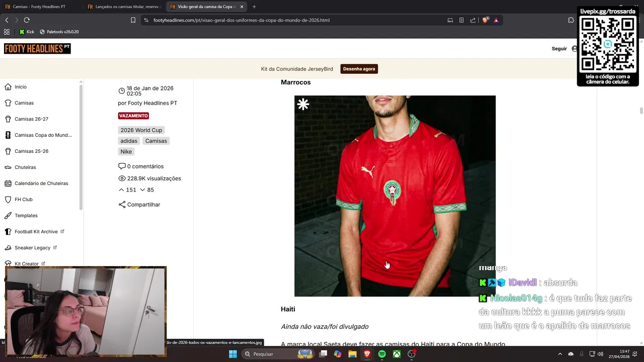The width and height of the screenshot is (644, 362).
Task: Click the taskbar Pesquisar search box
Action: [279, 354]
